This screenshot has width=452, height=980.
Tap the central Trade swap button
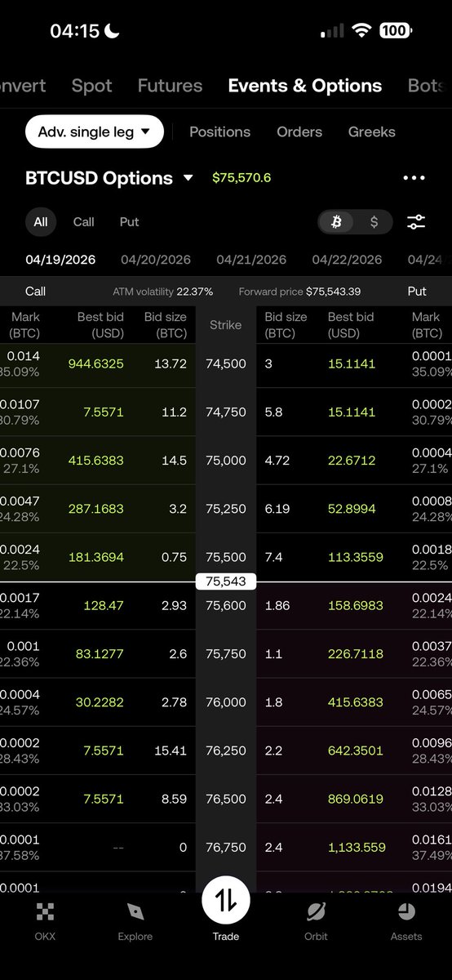226,900
